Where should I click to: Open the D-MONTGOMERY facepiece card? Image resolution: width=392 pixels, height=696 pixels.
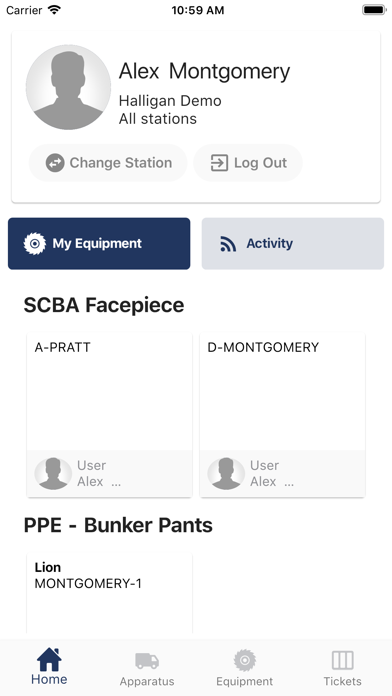click(x=282, y=415)
